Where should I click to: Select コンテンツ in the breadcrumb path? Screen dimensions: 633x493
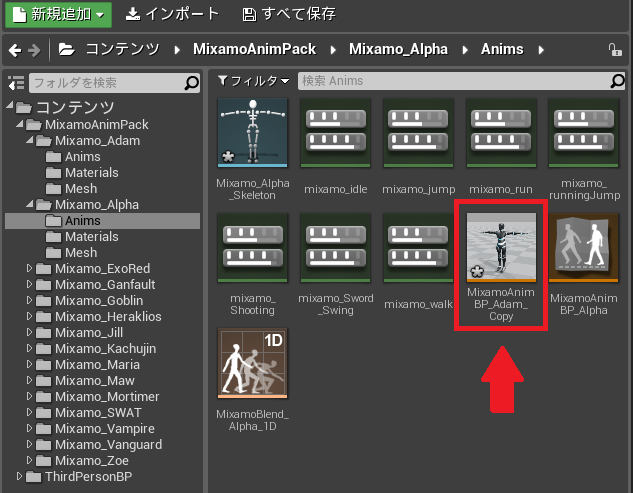(123, 49)
